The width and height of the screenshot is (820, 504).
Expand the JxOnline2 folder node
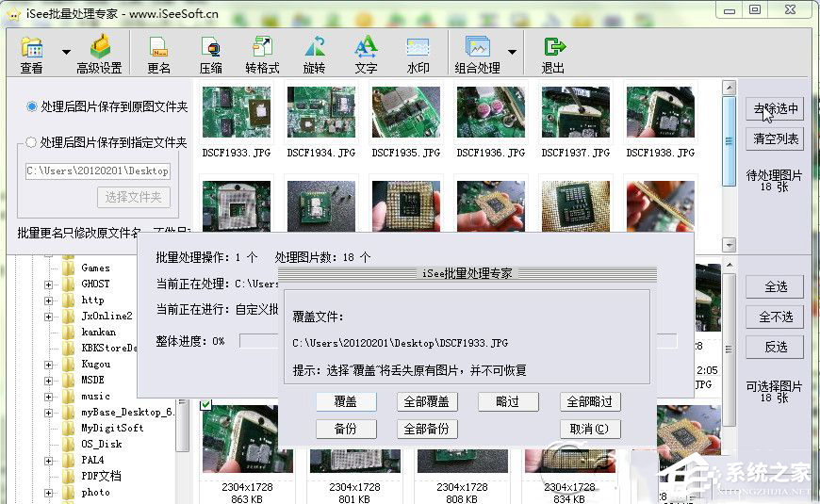click(49, 317)
